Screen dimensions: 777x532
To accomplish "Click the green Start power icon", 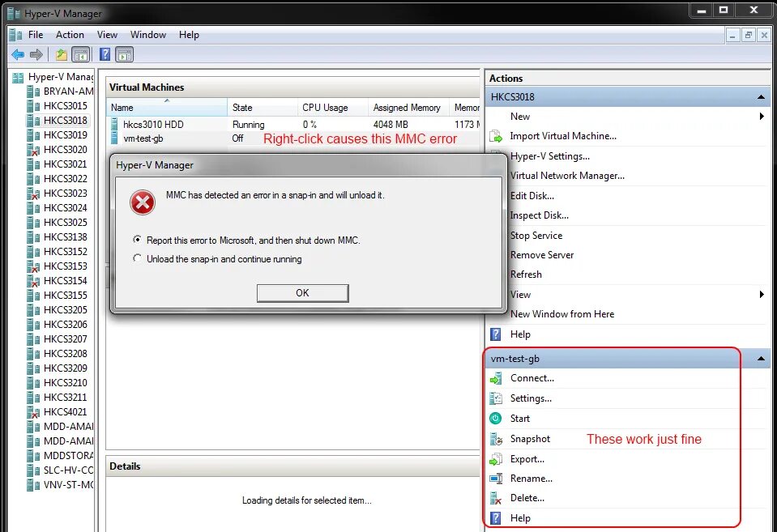I will [x=496, y=419].
